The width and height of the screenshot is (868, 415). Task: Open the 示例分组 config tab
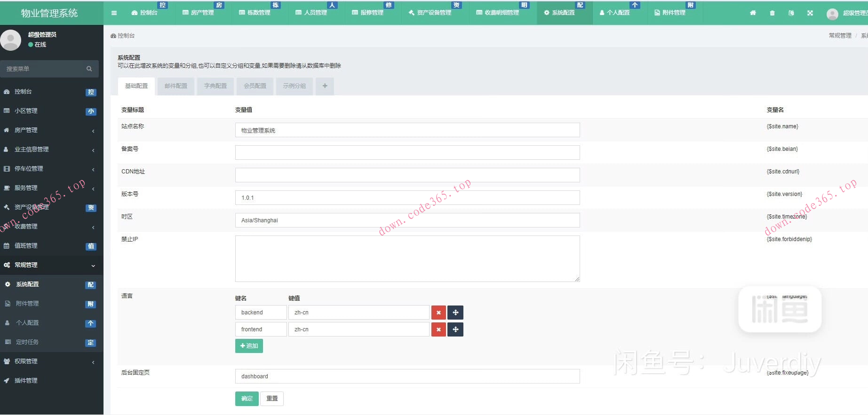(295, 86)
